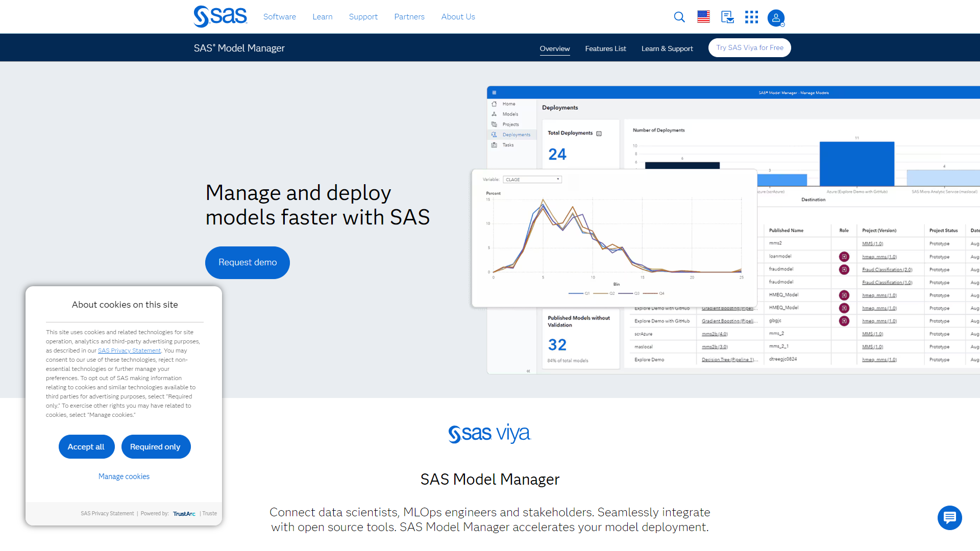Expand the Learn navigation menu item

pyautogui.click(x=323, y=17)
